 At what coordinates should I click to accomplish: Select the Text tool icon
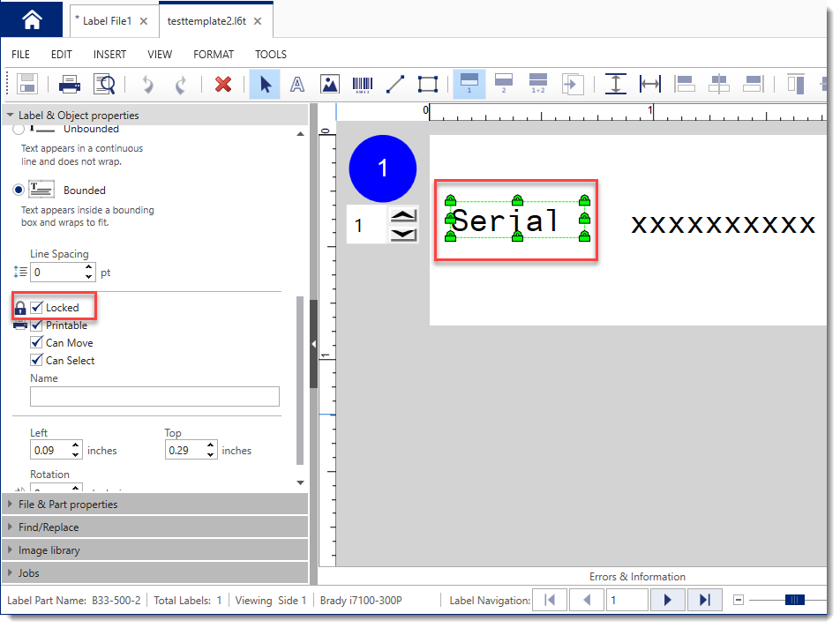coord(297,85)
